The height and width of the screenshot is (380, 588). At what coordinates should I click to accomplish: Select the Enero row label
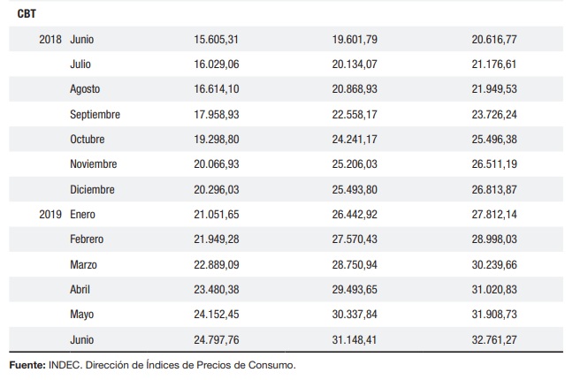click(83, 214)
